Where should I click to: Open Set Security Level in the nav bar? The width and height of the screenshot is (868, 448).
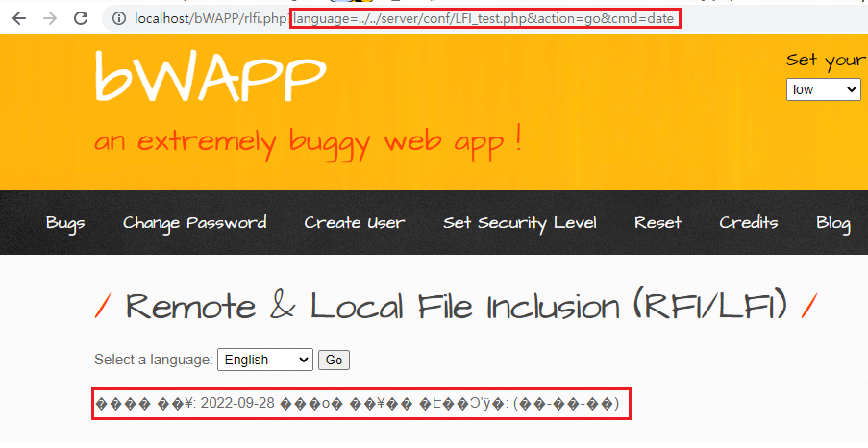tap(520, 223)
